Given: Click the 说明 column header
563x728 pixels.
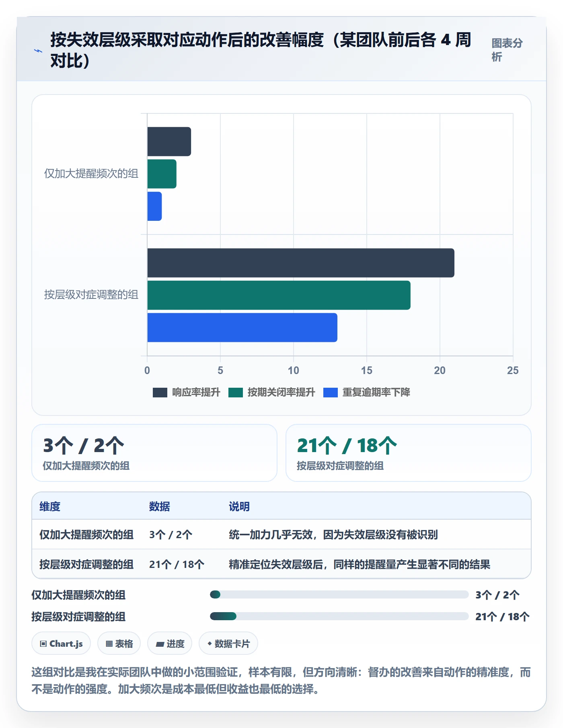Looking at the screenshot, I should [x=239, y=506].
